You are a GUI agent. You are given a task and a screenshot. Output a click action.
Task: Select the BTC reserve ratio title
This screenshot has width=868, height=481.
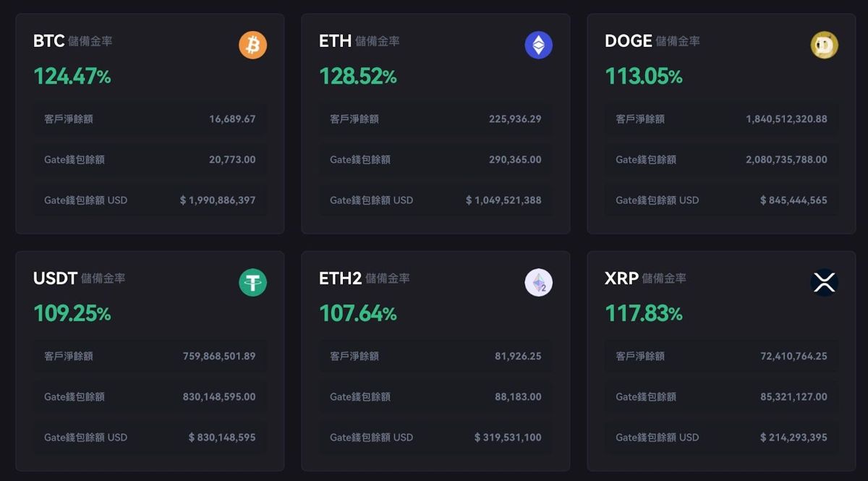point(72,41)
